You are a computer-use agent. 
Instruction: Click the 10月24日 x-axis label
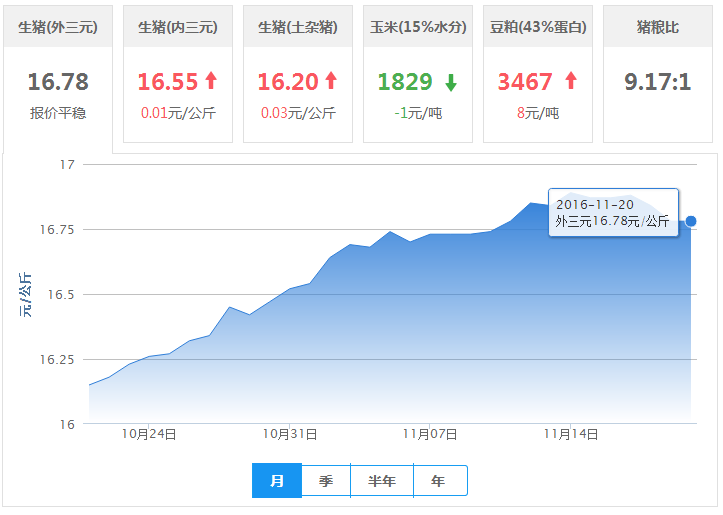point(150,434)
